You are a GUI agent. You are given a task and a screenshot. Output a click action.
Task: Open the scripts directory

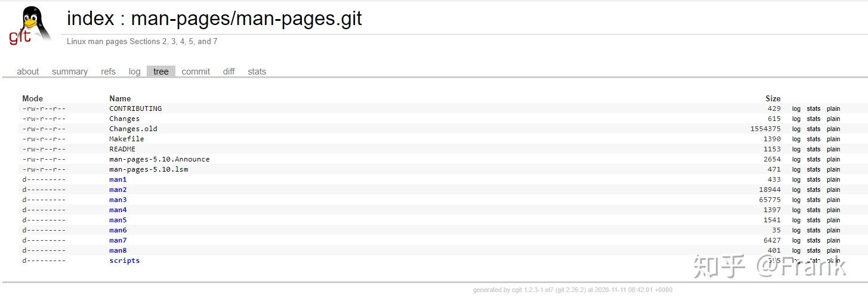(124, 260)
